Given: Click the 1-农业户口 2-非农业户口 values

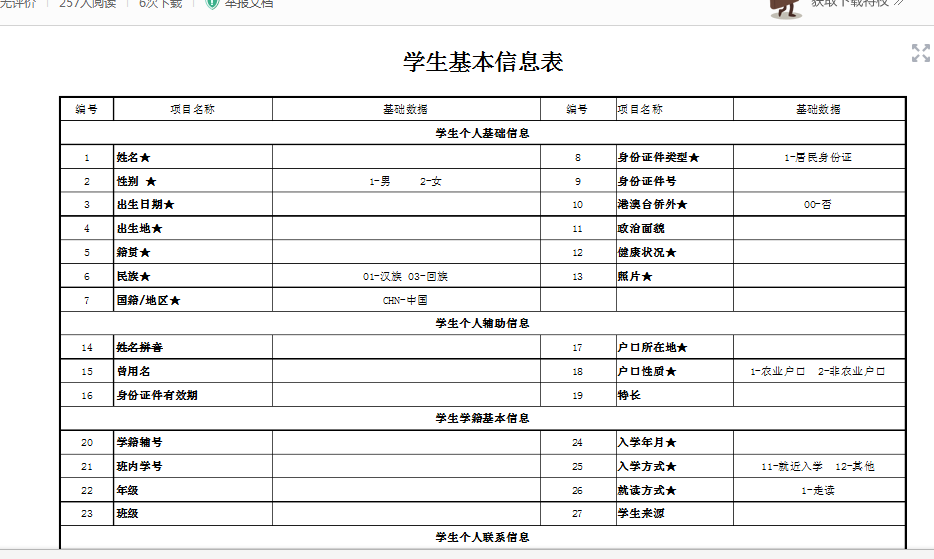Looking at the screenshot, I should pos(818,371).
